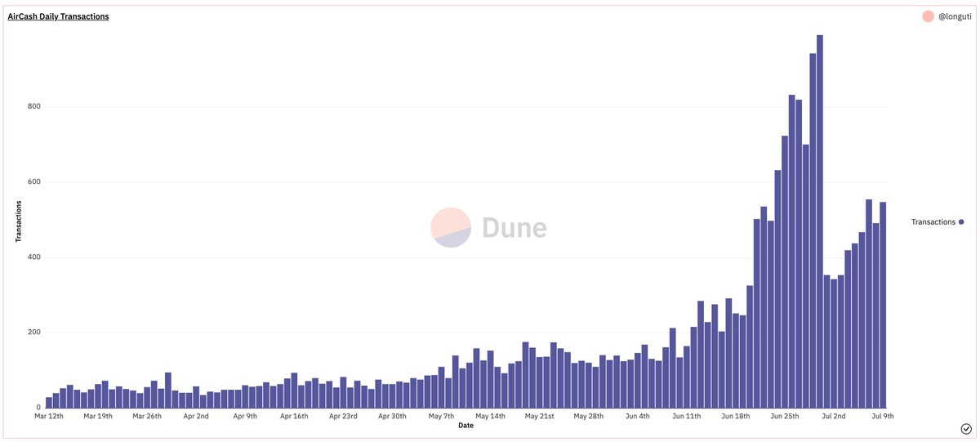Viewport: 980px width, 442px height.
Task: Click the checkmark status icon under the chart
Action: pyautogui.click(x=966, y=428)
